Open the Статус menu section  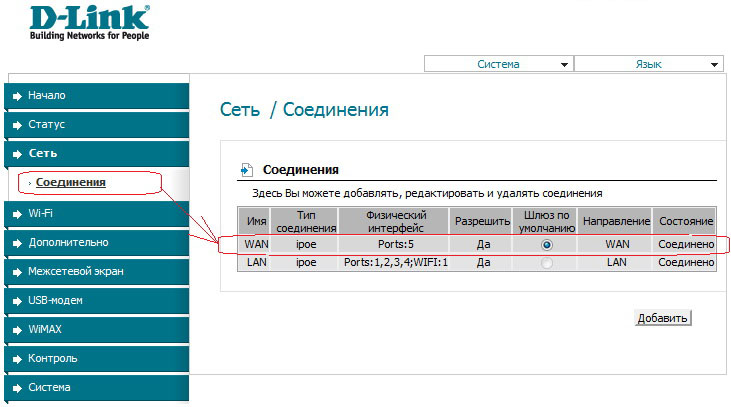[97, 124]
